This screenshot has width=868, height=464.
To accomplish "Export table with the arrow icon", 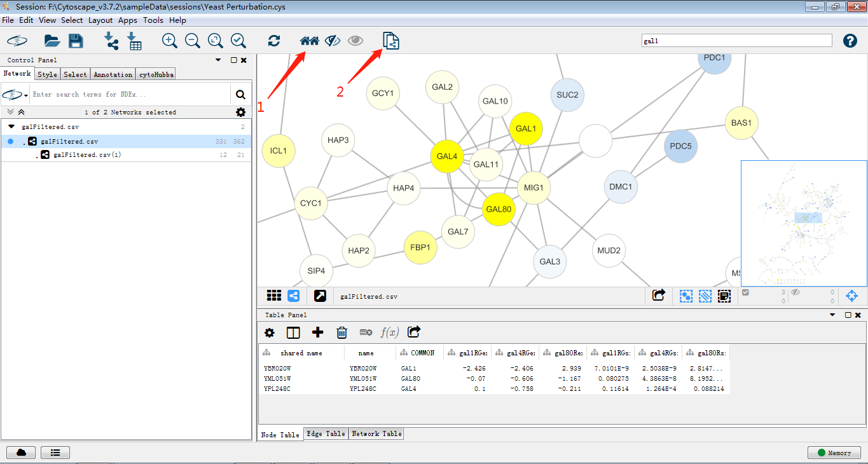I will [414, 332].
